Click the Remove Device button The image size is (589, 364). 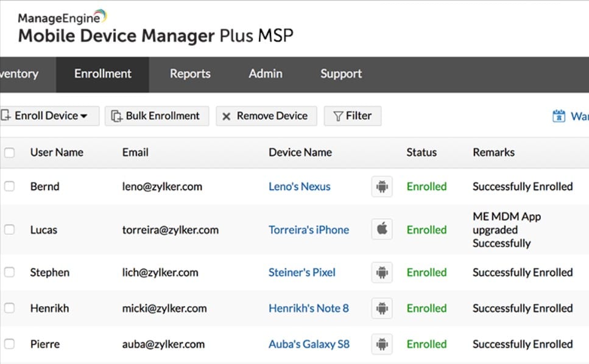[x=266, y=116]
